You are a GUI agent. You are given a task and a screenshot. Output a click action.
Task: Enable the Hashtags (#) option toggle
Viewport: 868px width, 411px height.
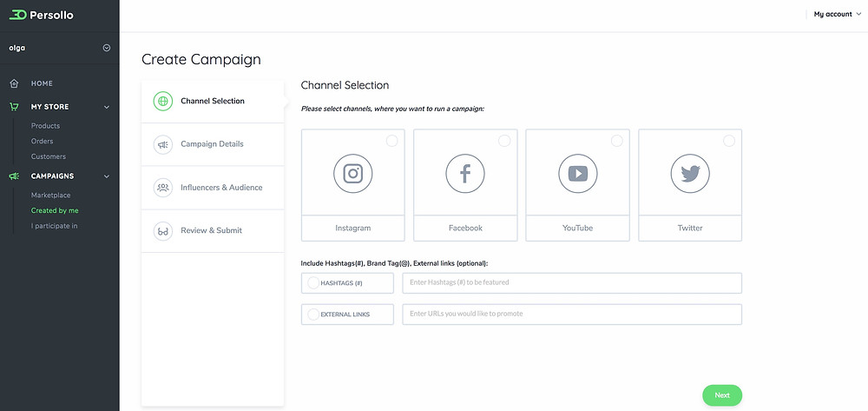click(313, 283)
